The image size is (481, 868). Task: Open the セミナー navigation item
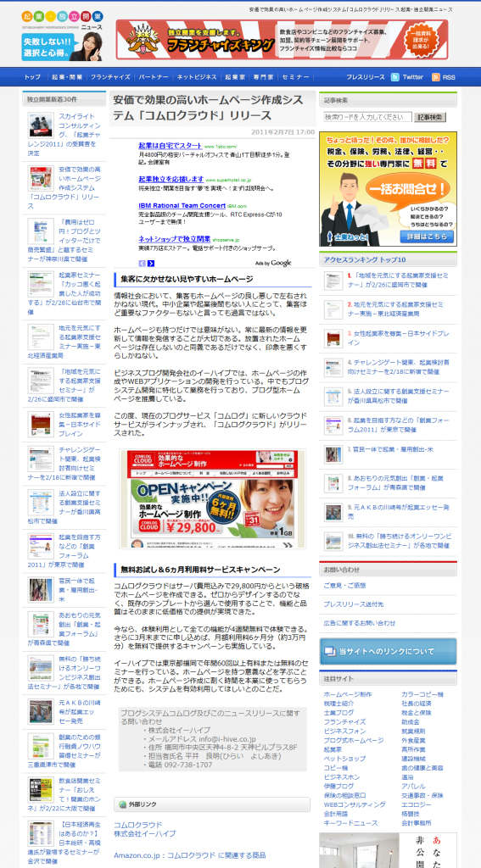pos(295,77)
